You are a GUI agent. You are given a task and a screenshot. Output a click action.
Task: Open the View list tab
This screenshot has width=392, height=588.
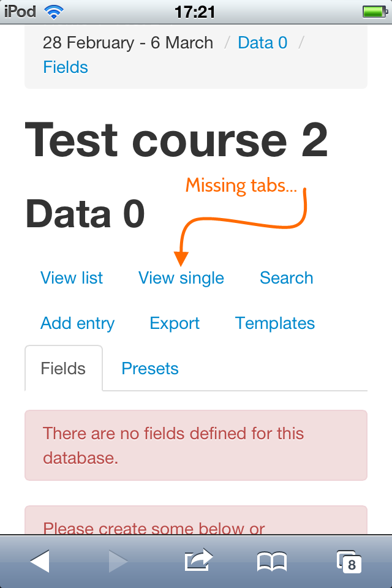tap(71, 278)
